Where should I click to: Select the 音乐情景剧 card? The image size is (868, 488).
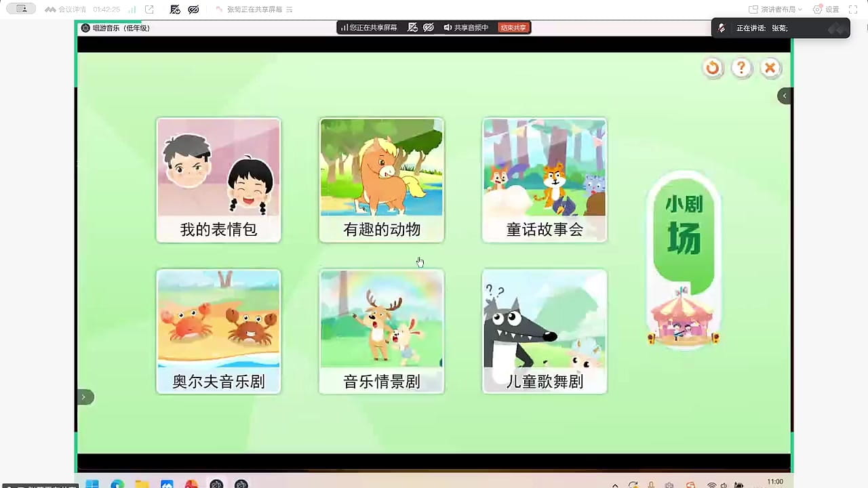(x=382, y=331)
